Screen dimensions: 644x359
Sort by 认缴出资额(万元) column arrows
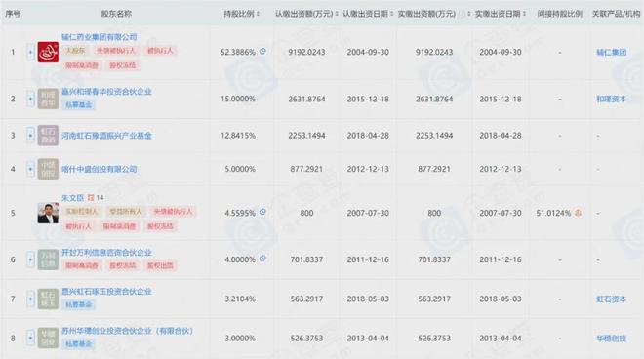(x=337, y=14)
